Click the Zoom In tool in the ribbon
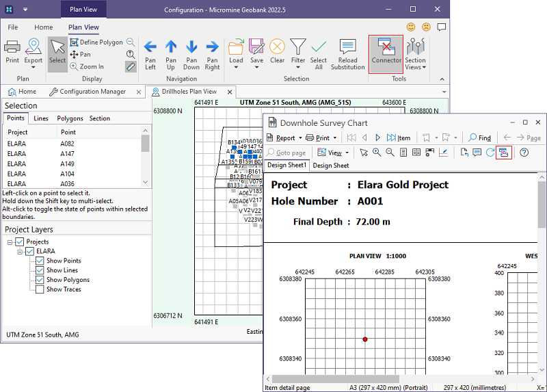Image resolution: width=547 pixels, height=392 pixels. [87, 66]
